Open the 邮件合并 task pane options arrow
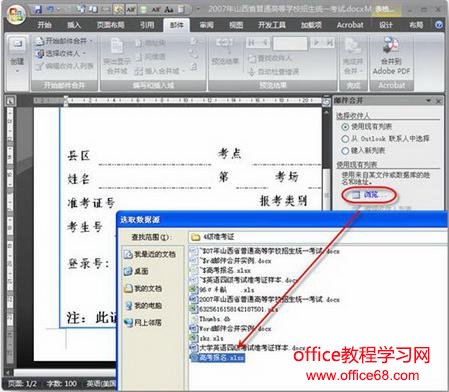The image size is (449, 392). 428,100
